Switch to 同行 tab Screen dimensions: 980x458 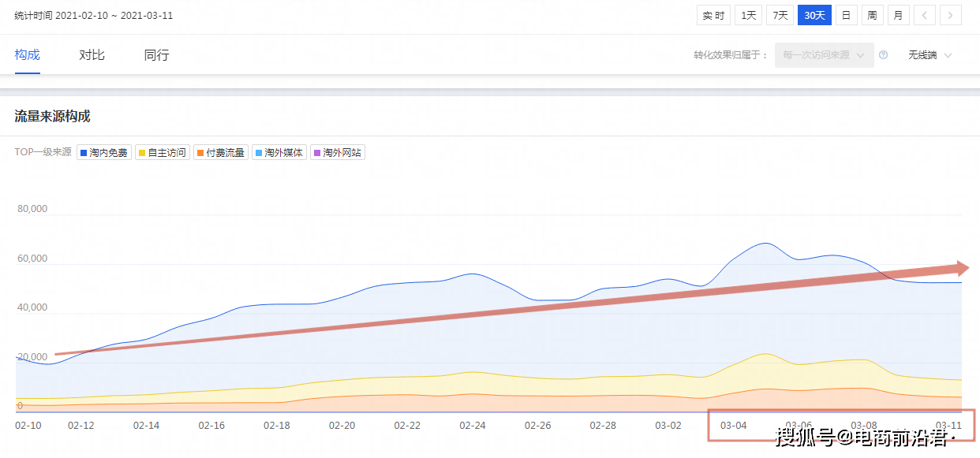click(156, 55)
